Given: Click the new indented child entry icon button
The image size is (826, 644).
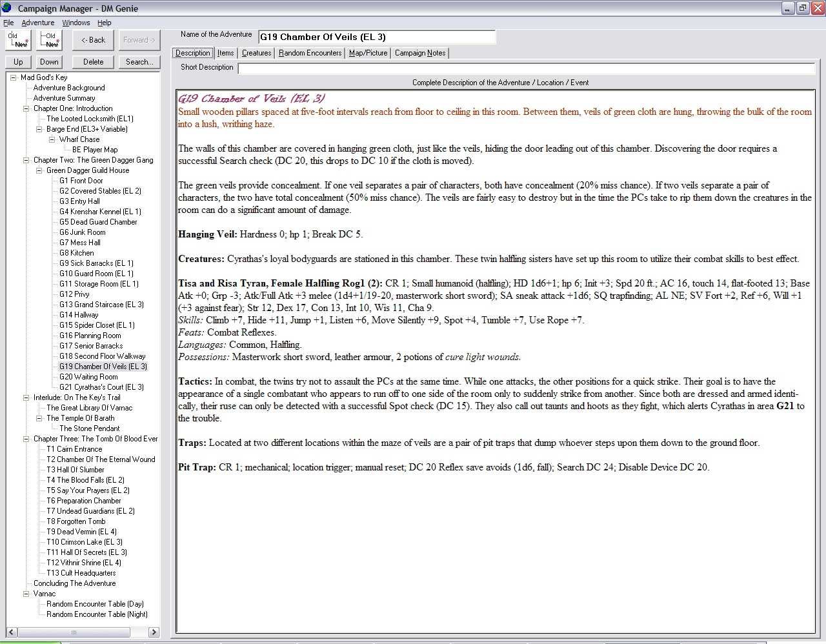Looking at the screenshot, I should tap(50, 40).
